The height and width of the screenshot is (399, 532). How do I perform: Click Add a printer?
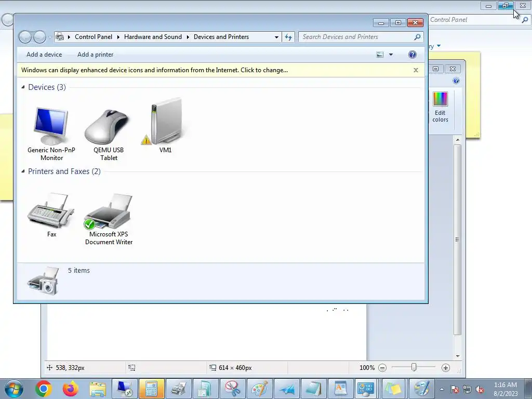[x=96, y=55]
